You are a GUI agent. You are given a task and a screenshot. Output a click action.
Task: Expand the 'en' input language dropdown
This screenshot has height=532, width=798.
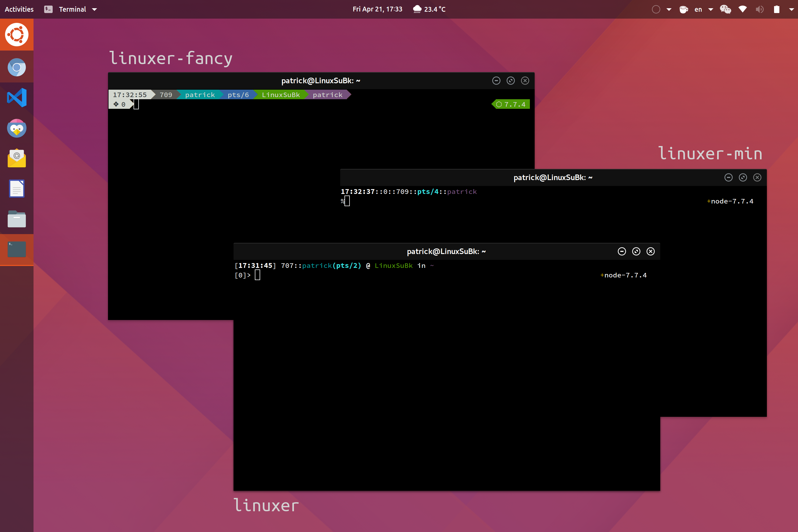[710, 10]
